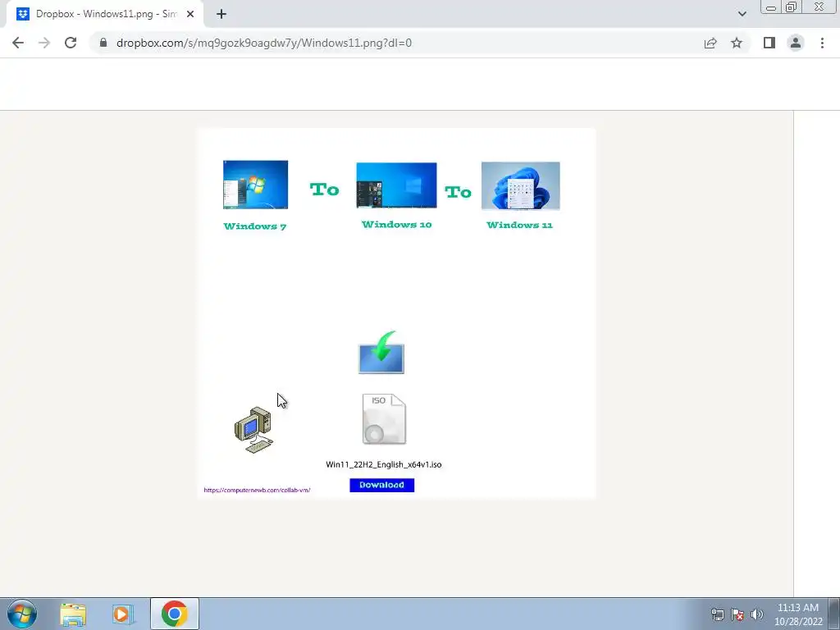Click the green arrow download monitor icon
The width and height of the screenshot is (840, 630).
coord(381,353)
